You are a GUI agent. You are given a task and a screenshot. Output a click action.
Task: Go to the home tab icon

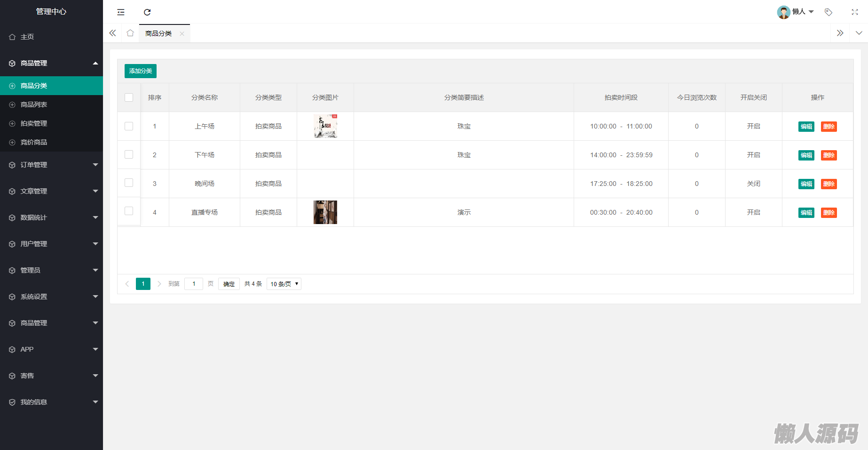pos(130,33)
